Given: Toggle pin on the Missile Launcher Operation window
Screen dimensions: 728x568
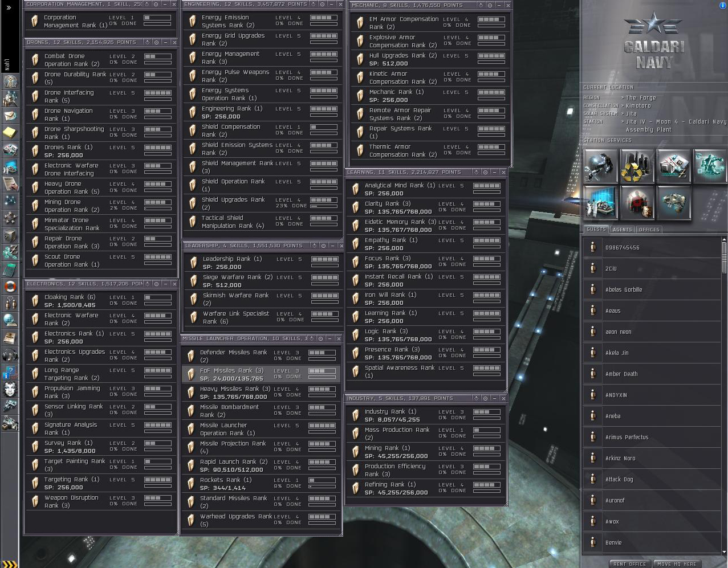Looking at the screenshot, I should [x=320, y=338].
